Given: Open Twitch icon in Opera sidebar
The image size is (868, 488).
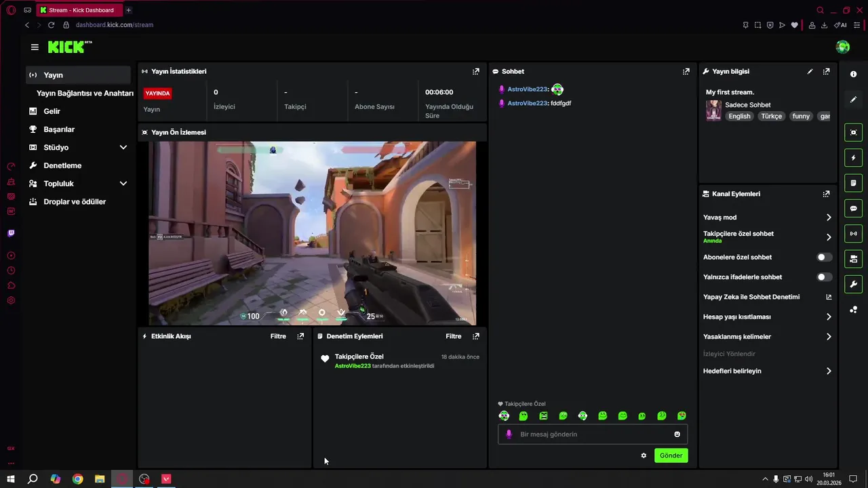Looking at the screenshot, I should point(11,233).
